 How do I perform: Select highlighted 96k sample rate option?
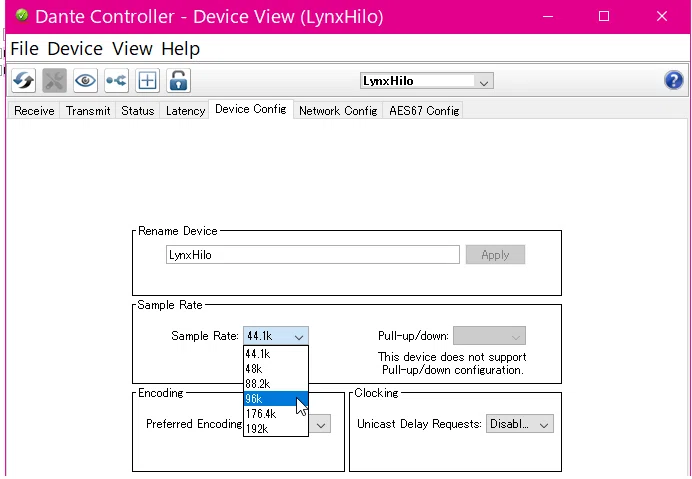click(x=276, y=399)
